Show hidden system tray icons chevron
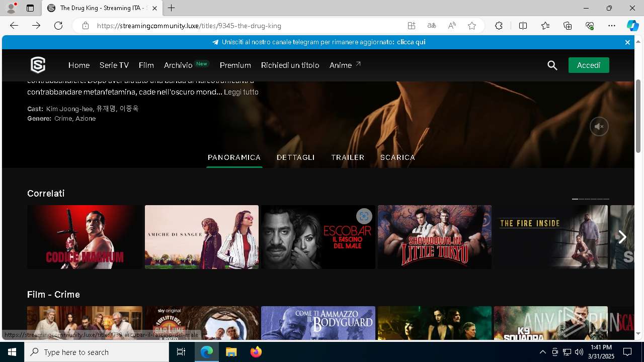 (542, 352)
